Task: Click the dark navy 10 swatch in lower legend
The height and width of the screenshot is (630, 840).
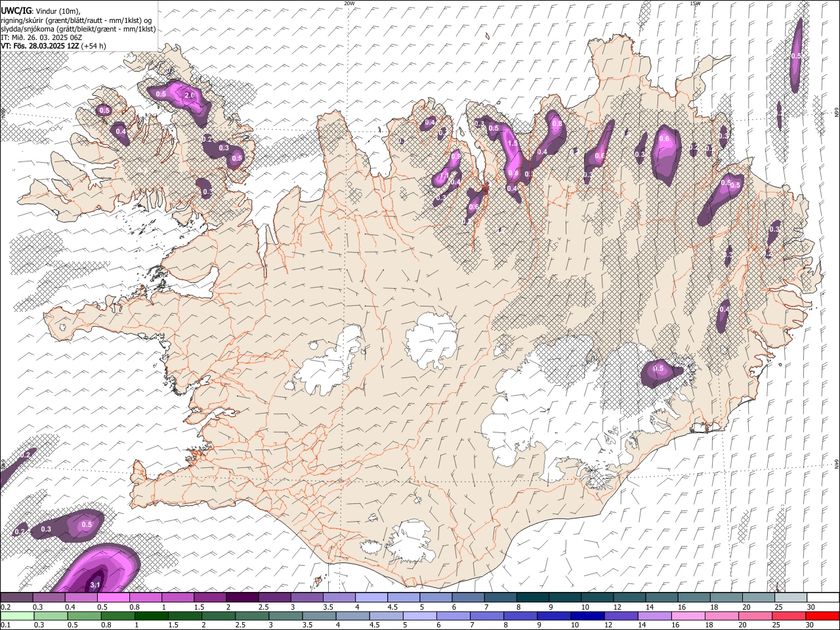Action: point(587,616)
